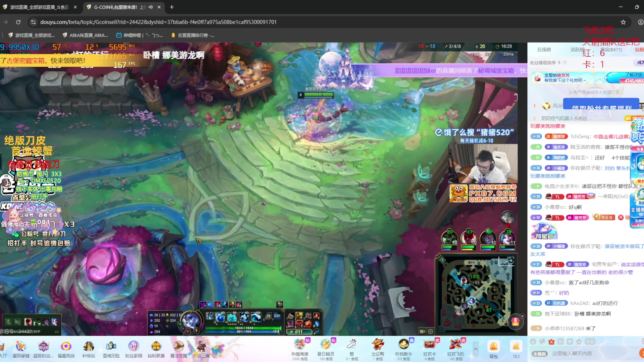644x362 pixels.
Task: Click the camera record icon in player
Action: click(x=422, y=331)
